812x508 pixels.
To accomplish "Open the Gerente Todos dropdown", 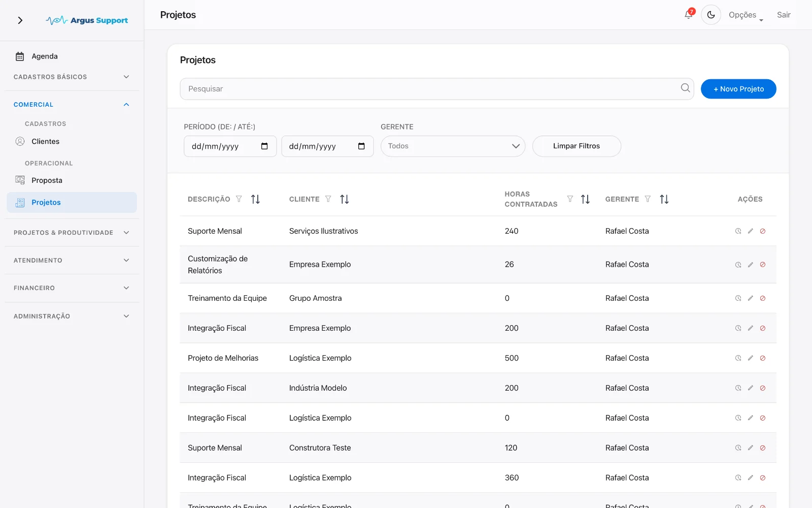I will (453, 146).
